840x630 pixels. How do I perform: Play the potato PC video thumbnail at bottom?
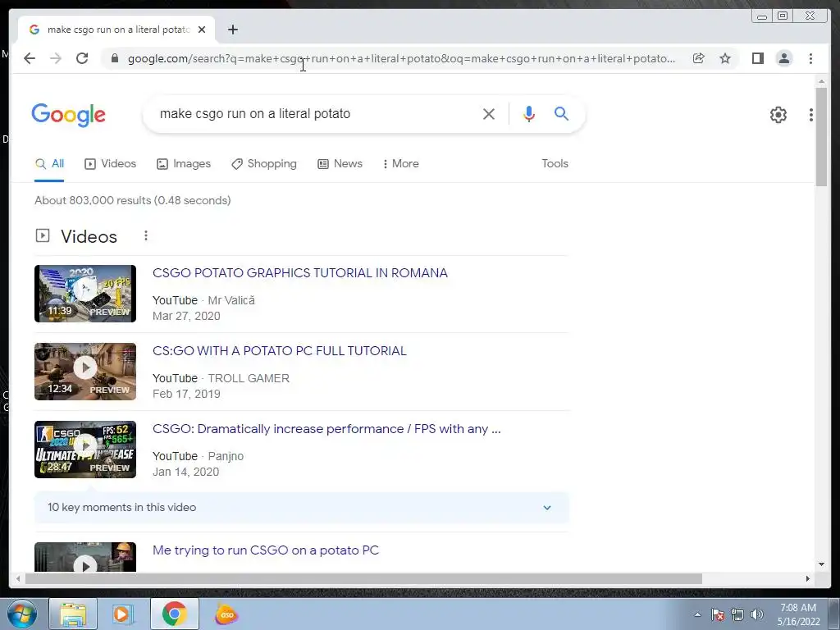coord(85,557)
